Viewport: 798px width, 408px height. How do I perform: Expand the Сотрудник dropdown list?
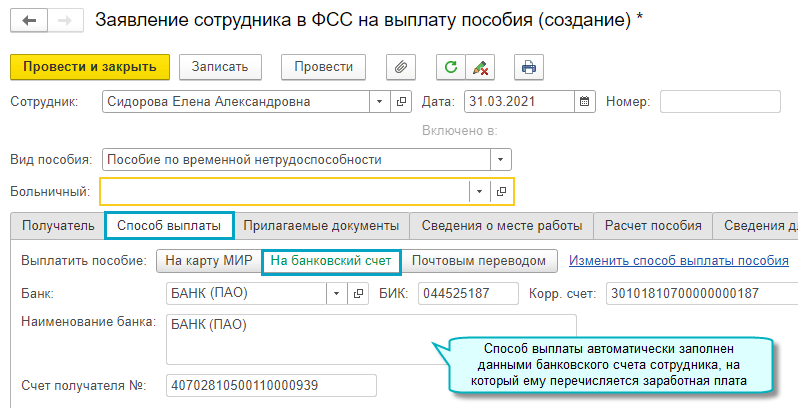tap(379, 101)
